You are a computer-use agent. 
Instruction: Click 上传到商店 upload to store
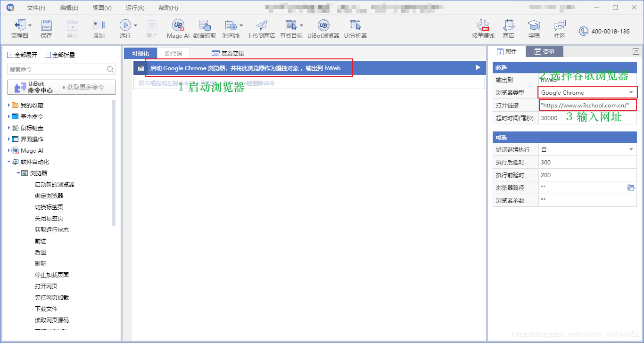point(261,29)
